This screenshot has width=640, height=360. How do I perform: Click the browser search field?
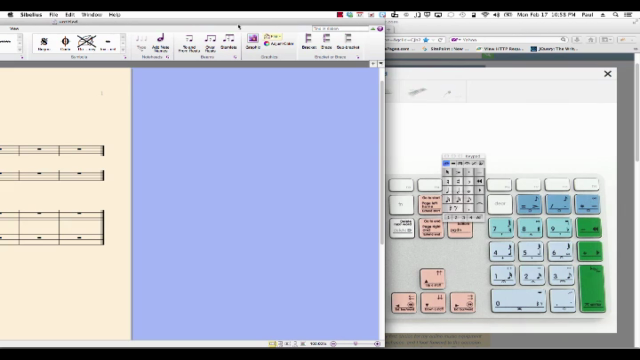click(x=509, y=40)
